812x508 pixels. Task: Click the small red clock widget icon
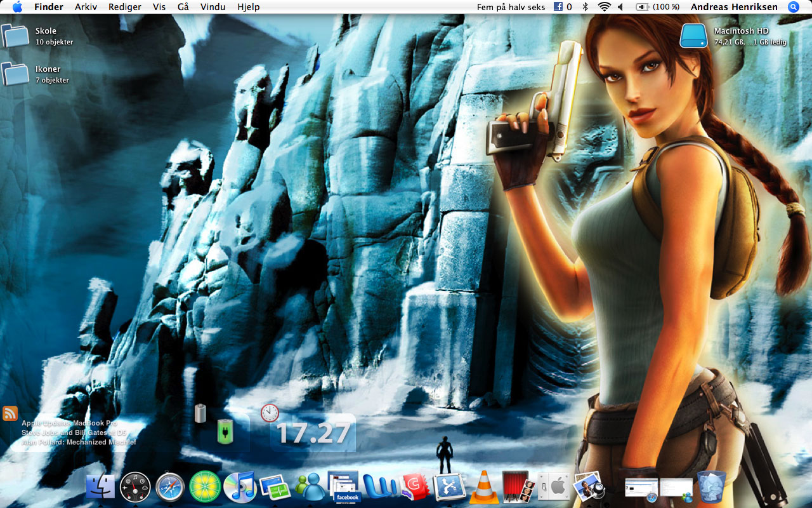(x=270, y=413)
